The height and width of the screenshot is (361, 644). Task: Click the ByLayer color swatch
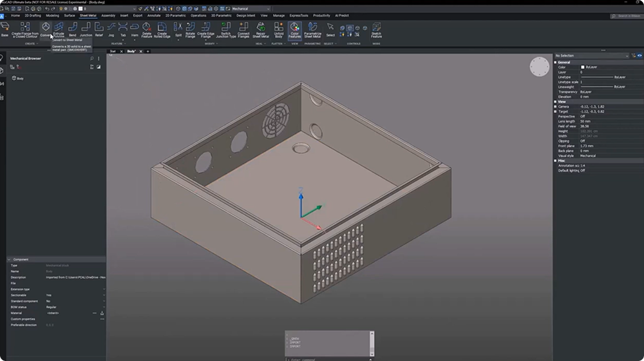(x=582, y=67)
